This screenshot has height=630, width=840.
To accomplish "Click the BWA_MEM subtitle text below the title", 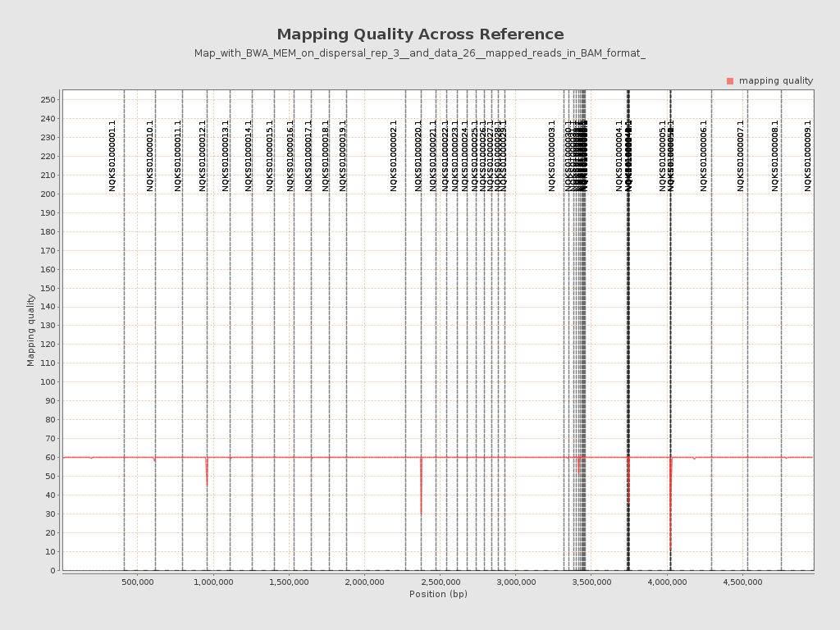I will click(x=420, y=53).
